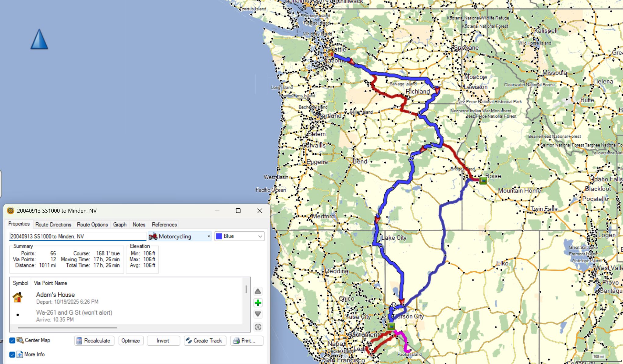Viewport: 623px width, 364px height.
Task: Uncheck the More Info checkbox
Action: (x=12, y=355)
